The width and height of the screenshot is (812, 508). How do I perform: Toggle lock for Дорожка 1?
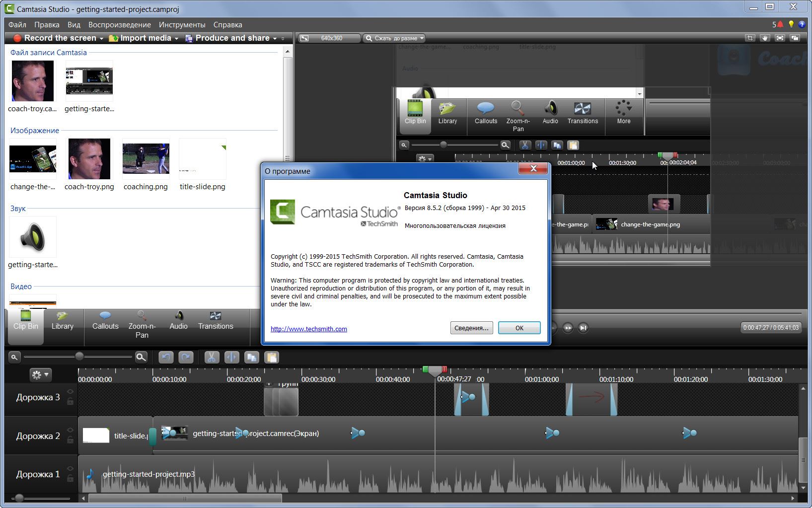[x=70, y=478]
